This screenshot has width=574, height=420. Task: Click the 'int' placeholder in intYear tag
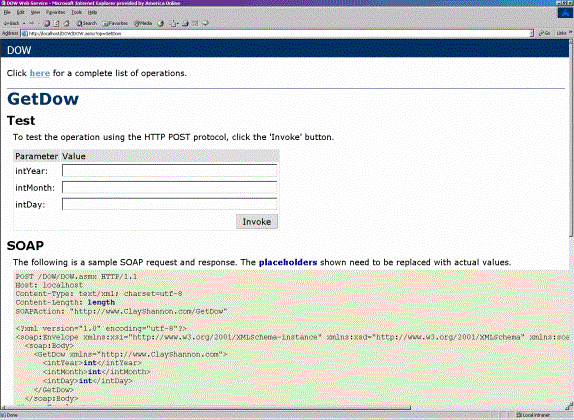tap(90, 363)
